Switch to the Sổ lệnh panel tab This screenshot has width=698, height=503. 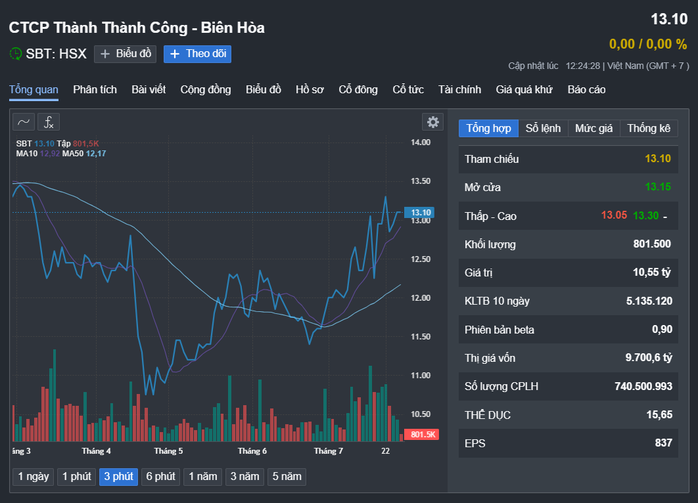(x=543, y=128)
